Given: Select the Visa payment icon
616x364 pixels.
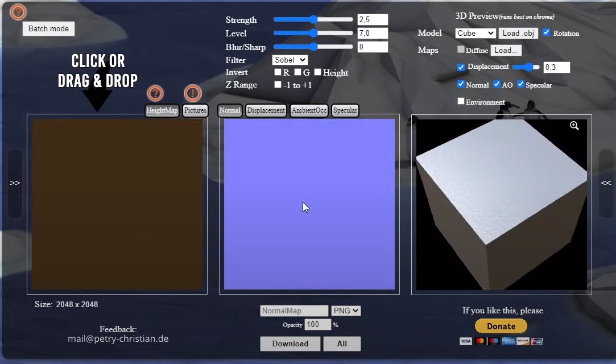Looking at the screenshot, I should [465, 341].
